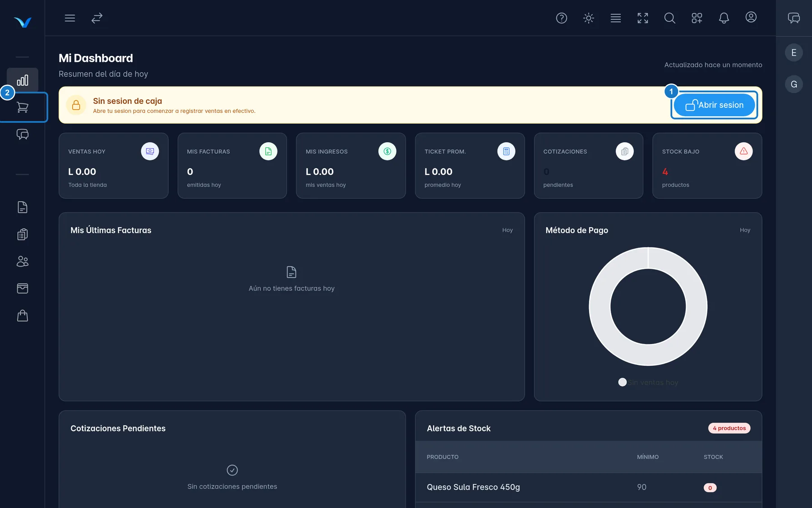Open the search magnifier icon

point(670,18)
